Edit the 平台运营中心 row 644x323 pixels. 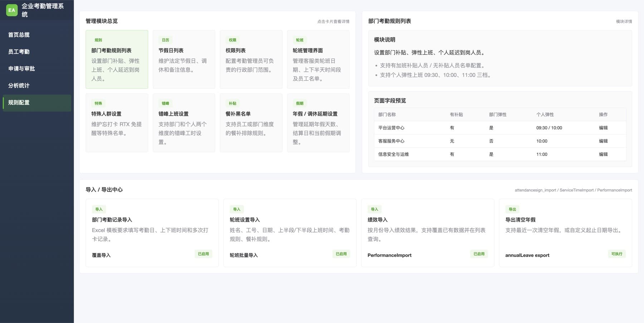pos(603,128)
